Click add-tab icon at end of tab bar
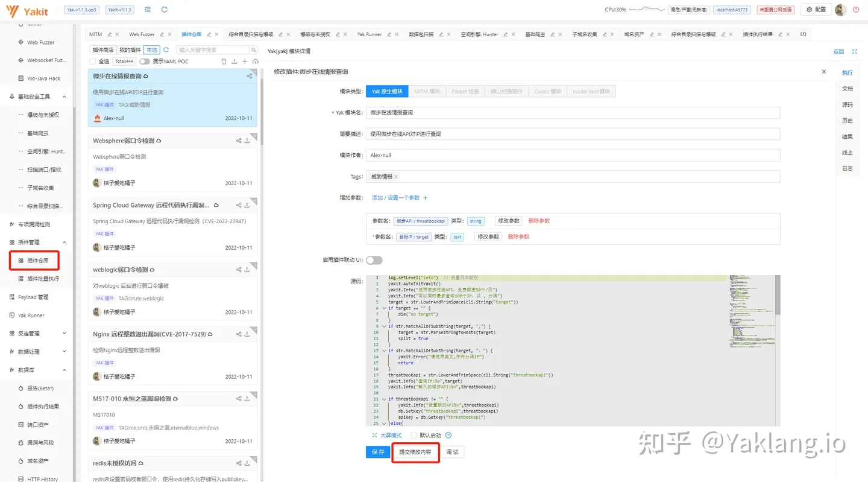The width and height of the screenshot is (868, 482). (803, 34)
